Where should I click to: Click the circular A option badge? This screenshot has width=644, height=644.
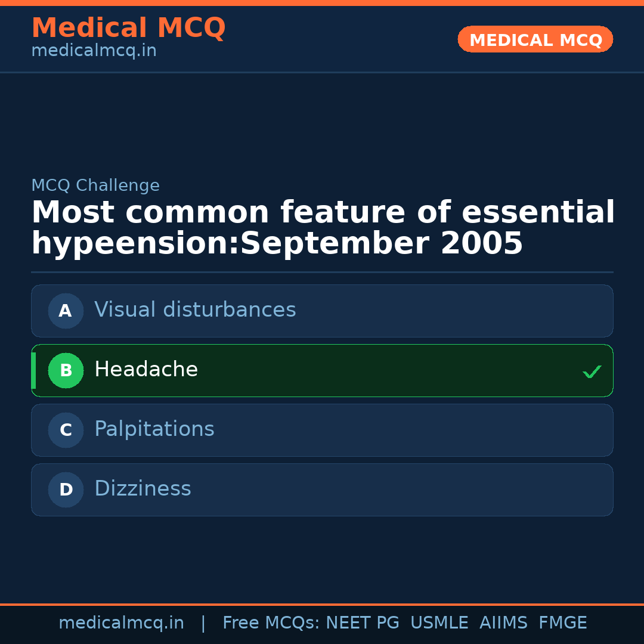click(66, 311)
